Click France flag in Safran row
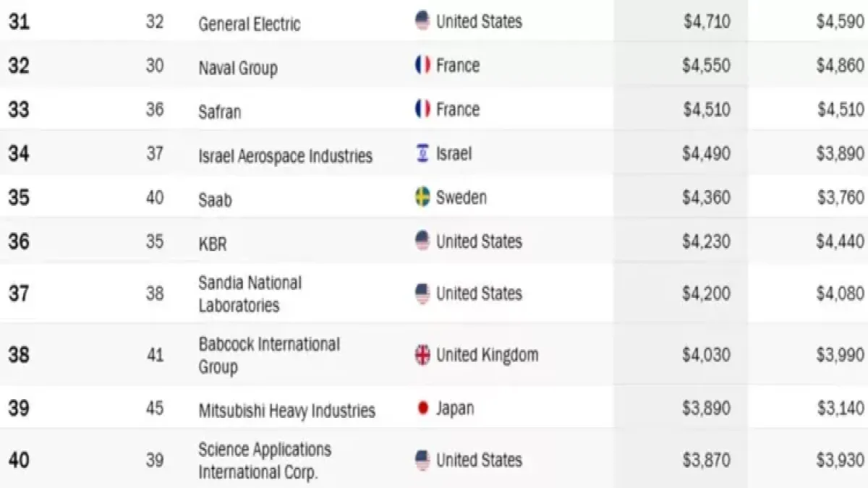Screen dimensions: 868x488 (422, 109)
